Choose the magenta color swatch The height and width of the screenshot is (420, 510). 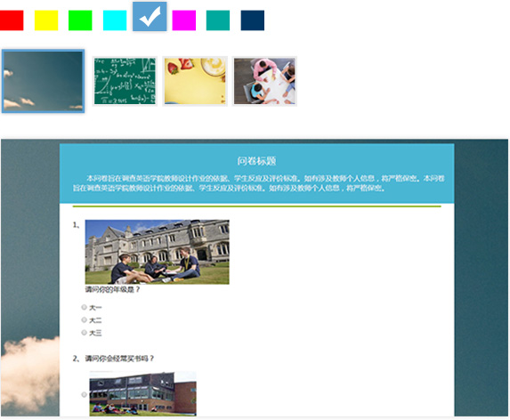coord(184,20)
